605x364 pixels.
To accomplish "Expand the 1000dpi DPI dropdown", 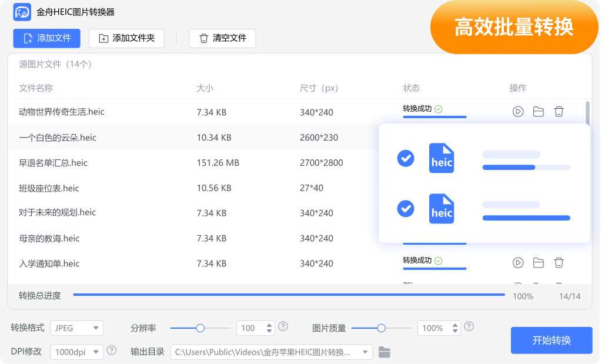I will (76, 352).
